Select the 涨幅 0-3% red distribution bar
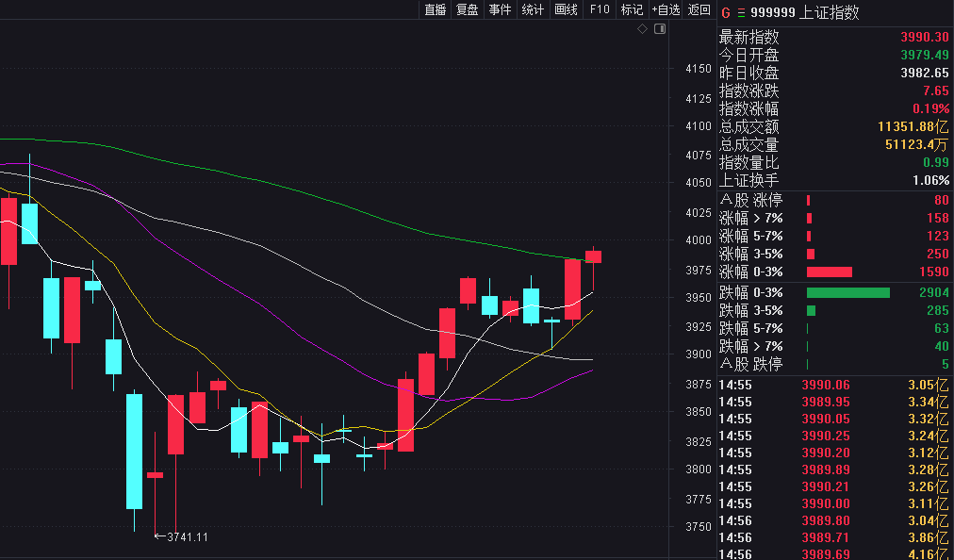Screen dimensions: 954x560 click(x=830, y=272)
